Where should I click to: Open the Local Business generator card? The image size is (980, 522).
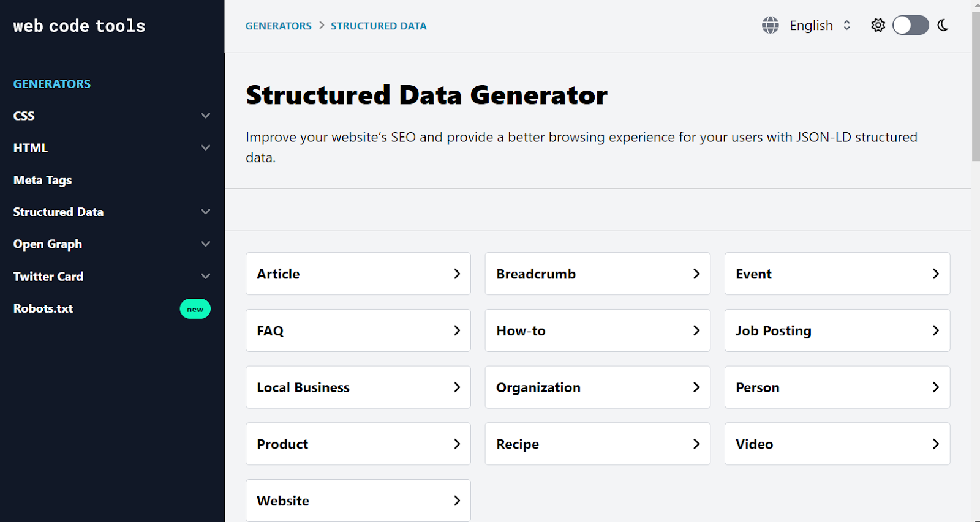pos(358,387)
